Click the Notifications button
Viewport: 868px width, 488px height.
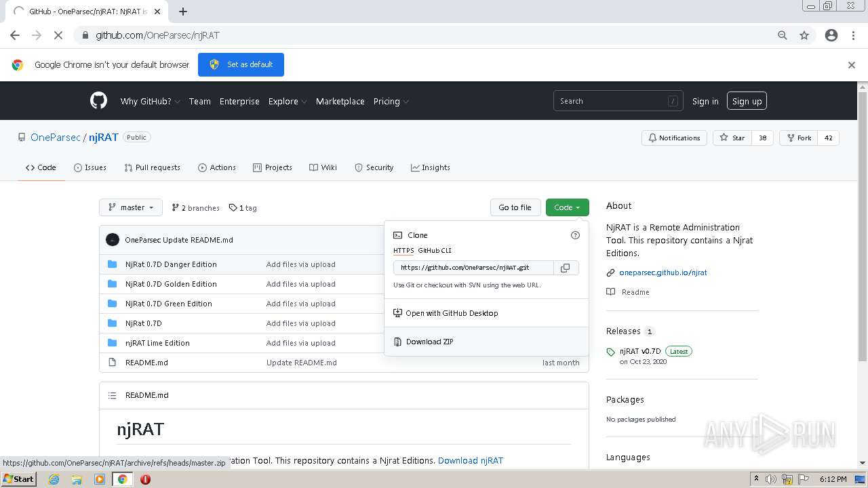674,138
